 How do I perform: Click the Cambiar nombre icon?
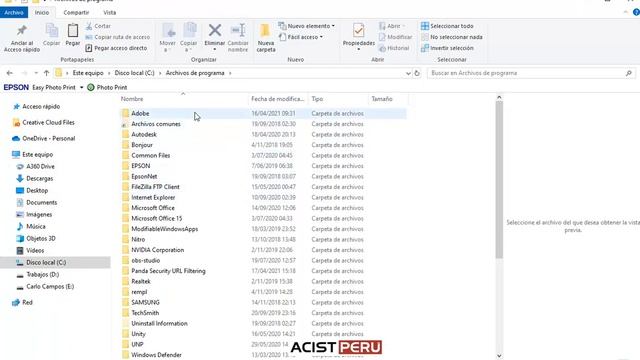(238, 30)
